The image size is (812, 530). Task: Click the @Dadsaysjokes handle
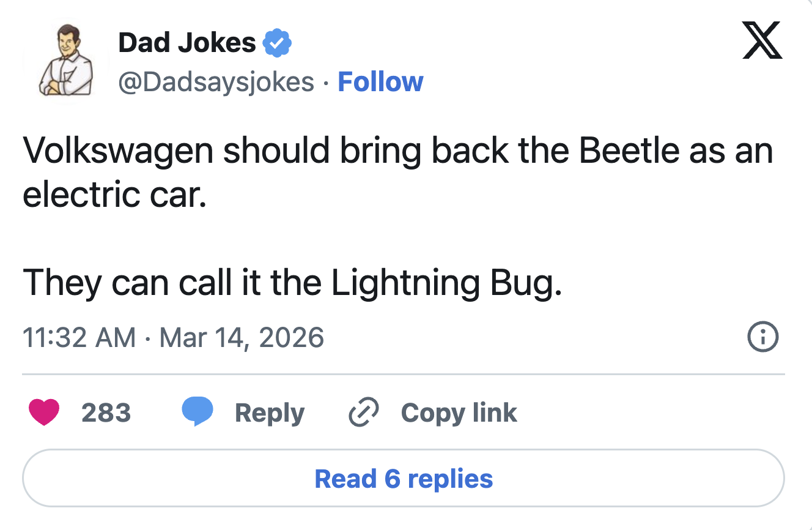tap(215, 81)
